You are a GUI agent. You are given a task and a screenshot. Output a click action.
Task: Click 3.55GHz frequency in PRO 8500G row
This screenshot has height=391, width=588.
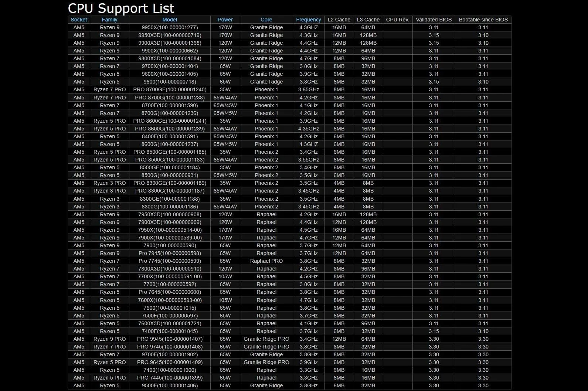(309, 160)
